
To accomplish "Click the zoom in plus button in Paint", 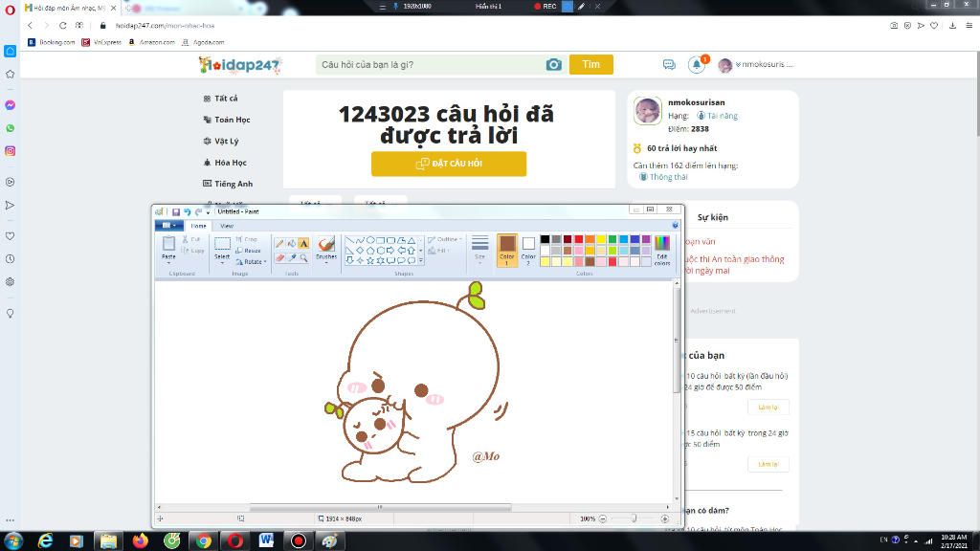I will point(664,518).
